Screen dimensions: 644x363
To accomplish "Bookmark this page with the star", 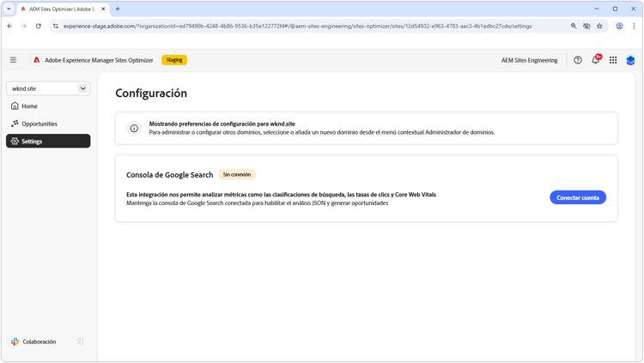I will [x=599, y=26].
